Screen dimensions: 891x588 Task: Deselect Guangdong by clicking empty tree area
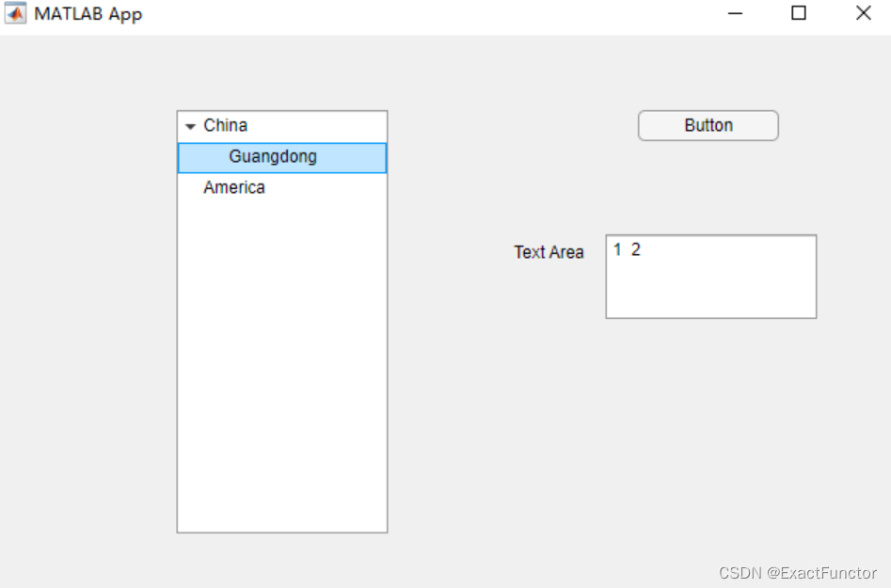coord(282,376)
